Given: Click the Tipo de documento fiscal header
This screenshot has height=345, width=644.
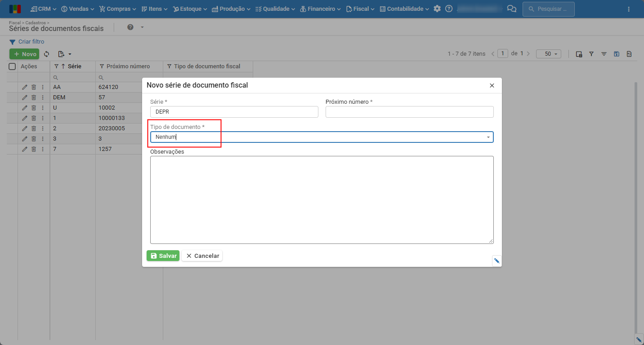Looking at the screenshot, I should tap(207, 66).
